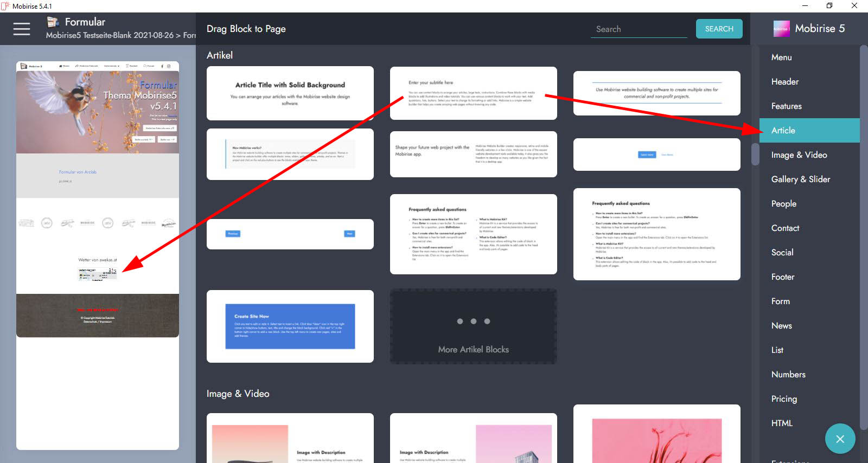Focus the block Search input field
This screenshot has width=868, height=463.
639,29
